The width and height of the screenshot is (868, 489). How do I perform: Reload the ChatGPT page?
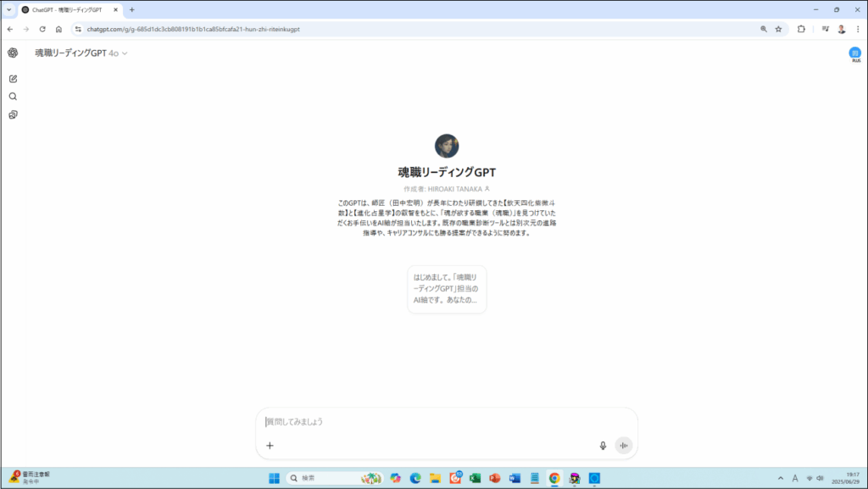coord(42,30)
